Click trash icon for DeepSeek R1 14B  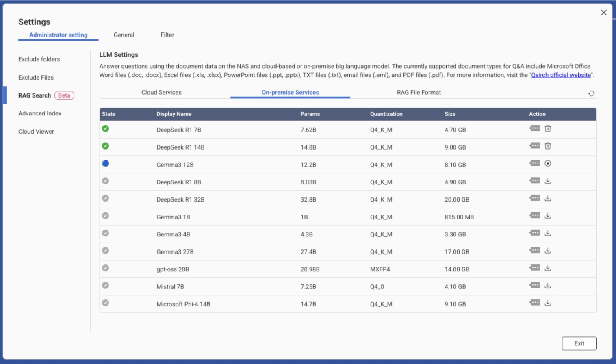click(547, 146)
